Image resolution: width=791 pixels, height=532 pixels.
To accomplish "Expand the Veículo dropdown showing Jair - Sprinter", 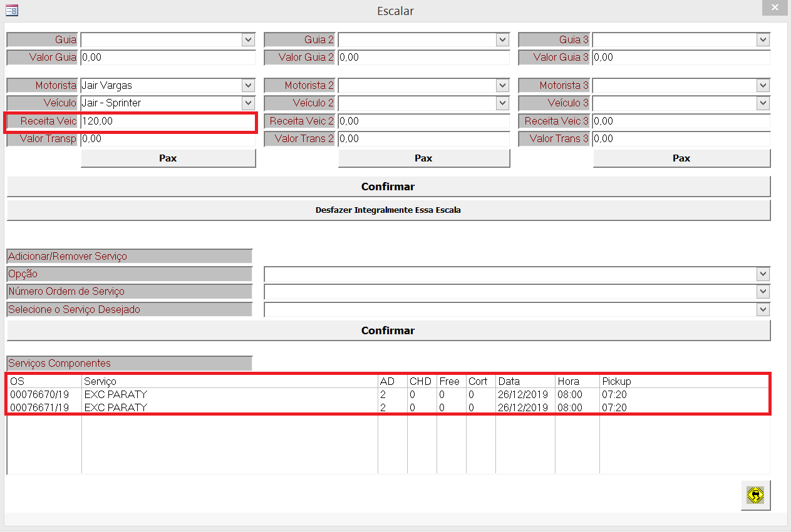I will (x=249, y=103).
